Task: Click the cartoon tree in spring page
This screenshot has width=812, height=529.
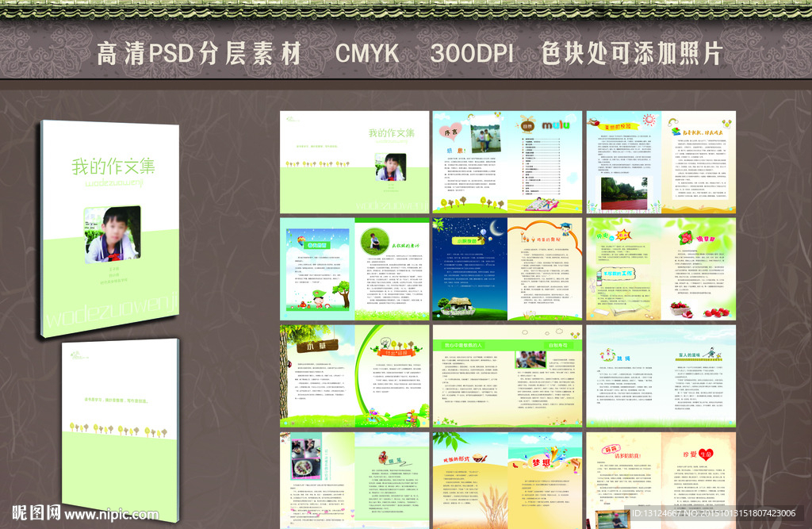Action: [341, 293]
